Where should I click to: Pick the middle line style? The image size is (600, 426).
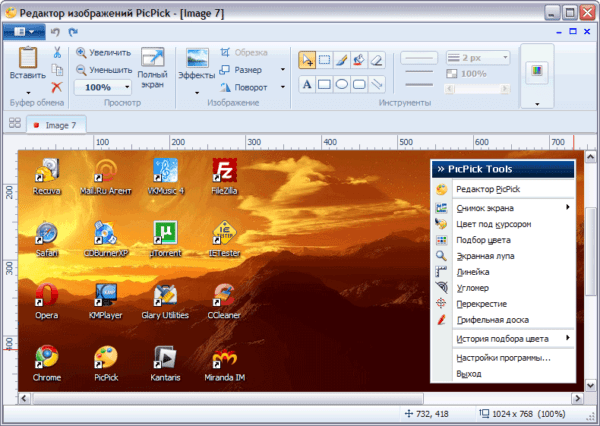[x=419, y=71]
